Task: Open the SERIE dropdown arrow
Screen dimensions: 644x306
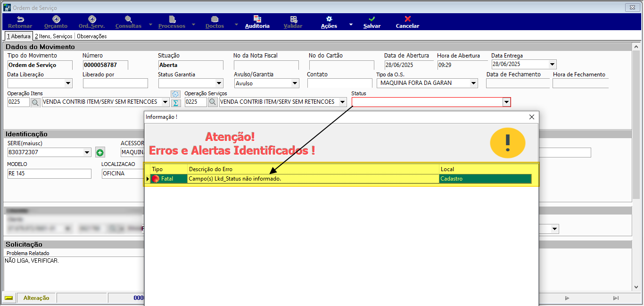Action: pyautogui.click(x=87, y=152)
